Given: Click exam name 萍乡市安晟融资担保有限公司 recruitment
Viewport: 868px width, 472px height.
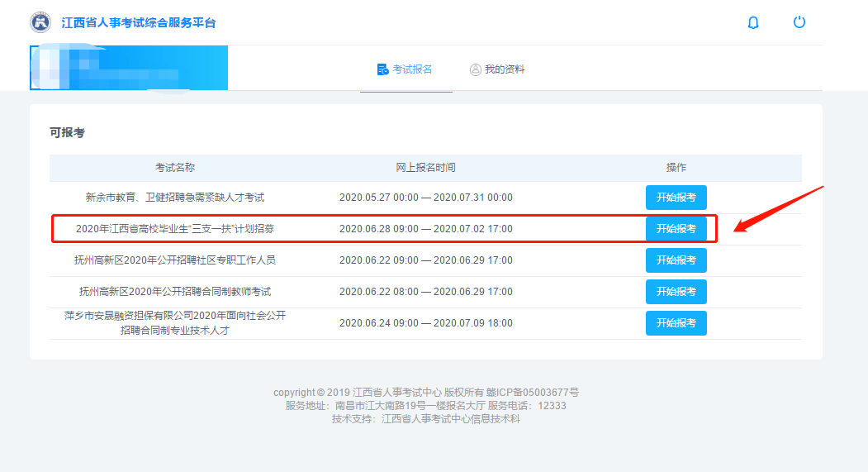Looking at the screenshot, I should tap(175, 323).
